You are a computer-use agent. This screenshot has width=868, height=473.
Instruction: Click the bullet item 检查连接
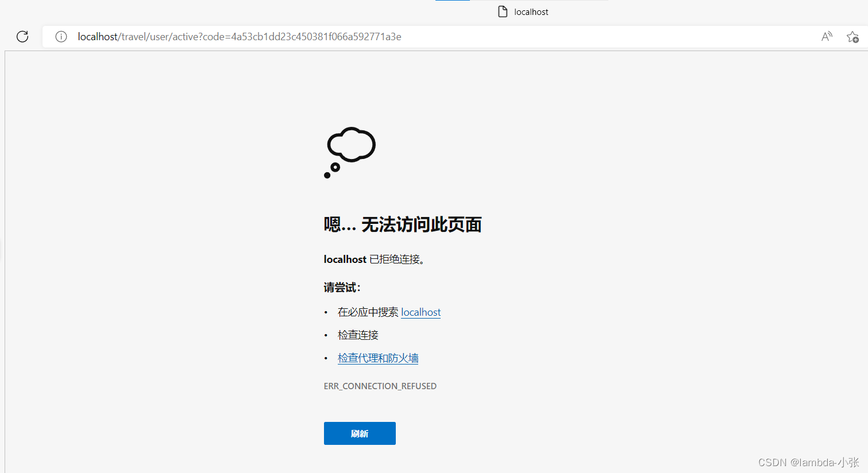point(357,334)
